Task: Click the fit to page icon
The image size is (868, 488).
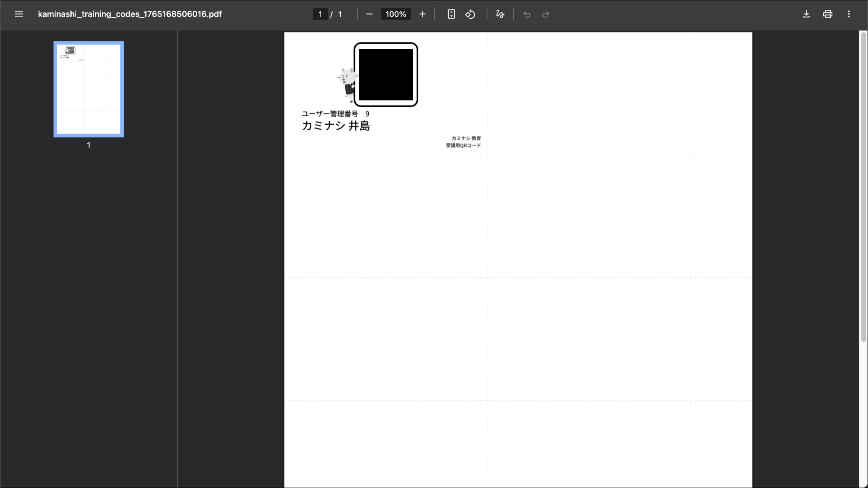Action: click(451, 14)
